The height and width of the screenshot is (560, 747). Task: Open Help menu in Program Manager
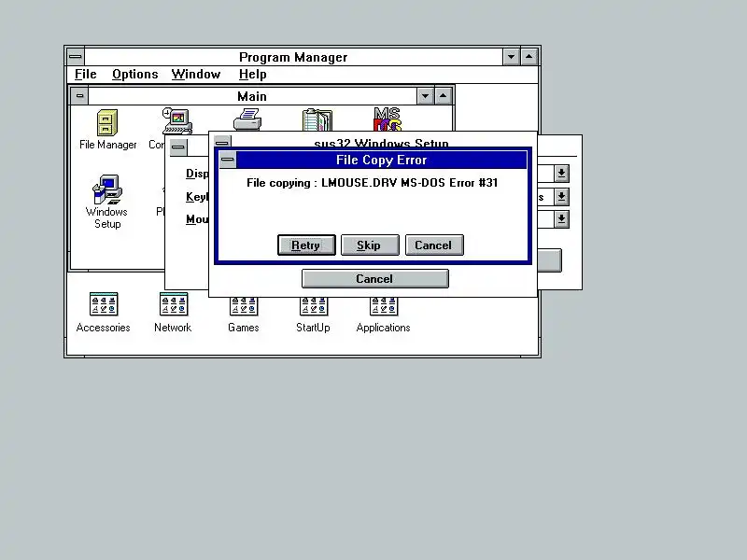[x=252, y=75]
